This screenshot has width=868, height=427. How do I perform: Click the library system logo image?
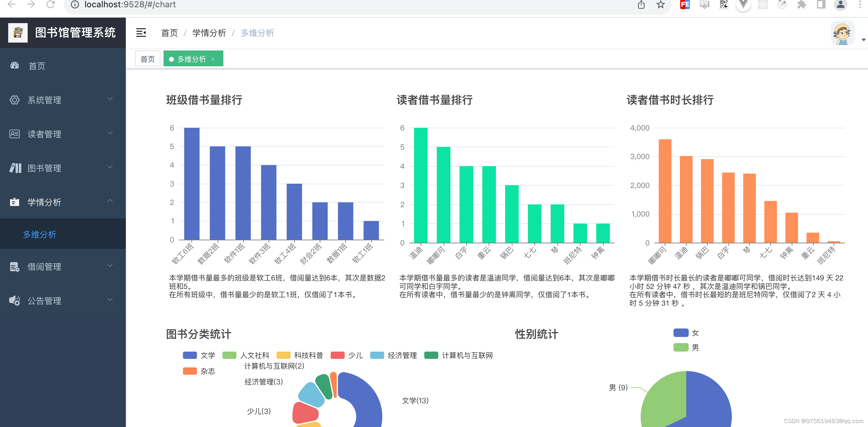[x=18, y=33]
